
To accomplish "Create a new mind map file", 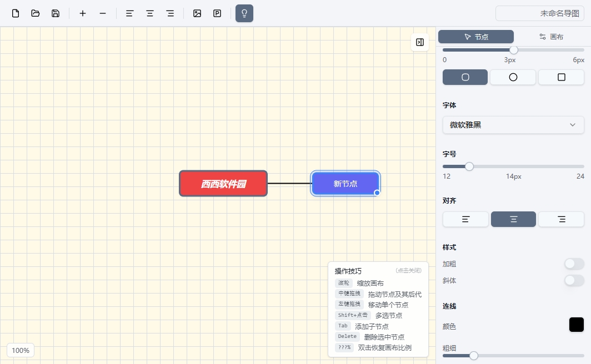I will [16, 13].
